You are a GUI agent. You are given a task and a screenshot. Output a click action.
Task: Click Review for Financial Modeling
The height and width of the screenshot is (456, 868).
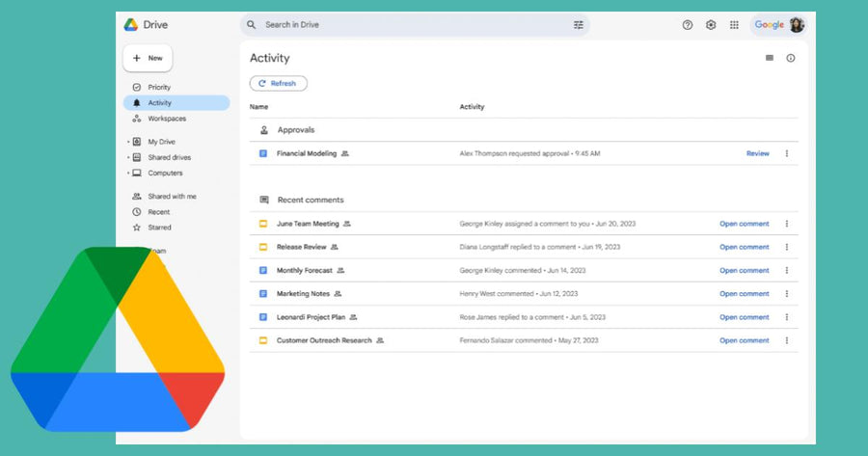(757, 153)
